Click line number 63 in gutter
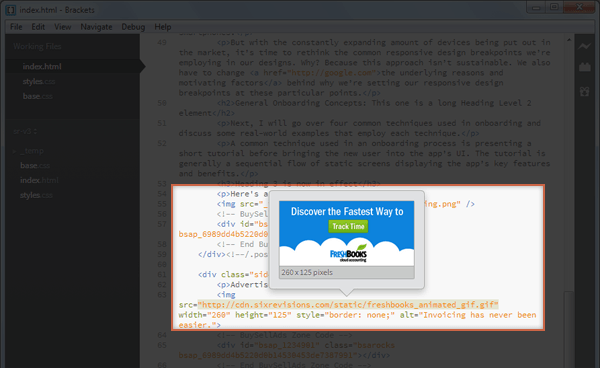This screenshot has height=368, width=600. [x=162, y=295]
